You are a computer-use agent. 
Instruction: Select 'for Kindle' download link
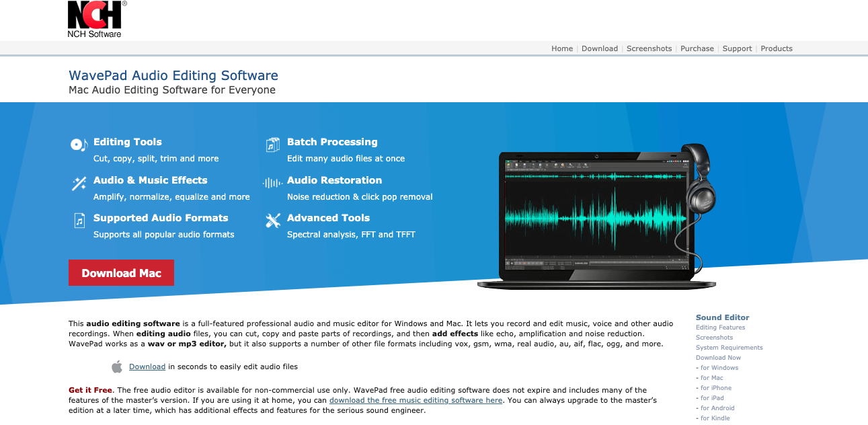pyautogui.click(x=715, y=418)
